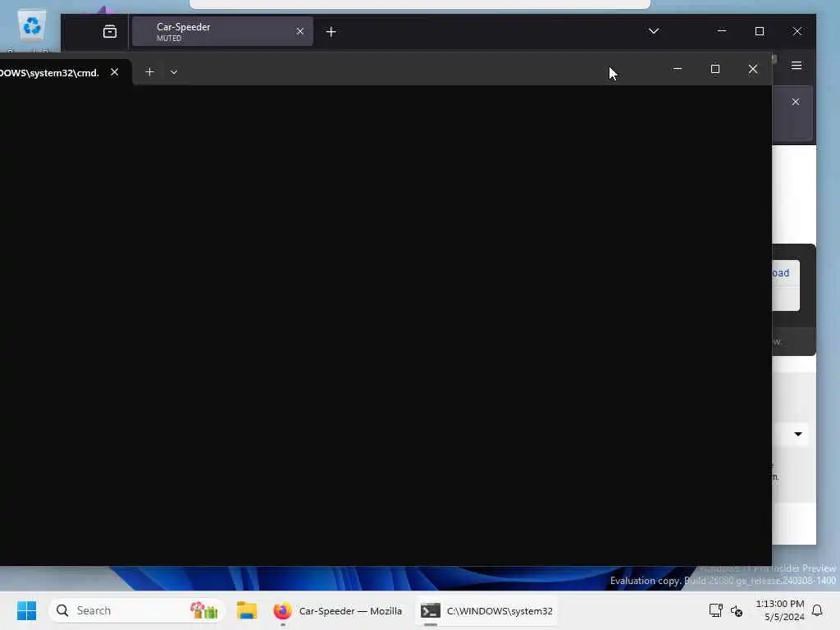Image resolution: width=840 pixels, height=630 pixels.
Task: Maximize the Firefox window
Action: coord(759,31)
